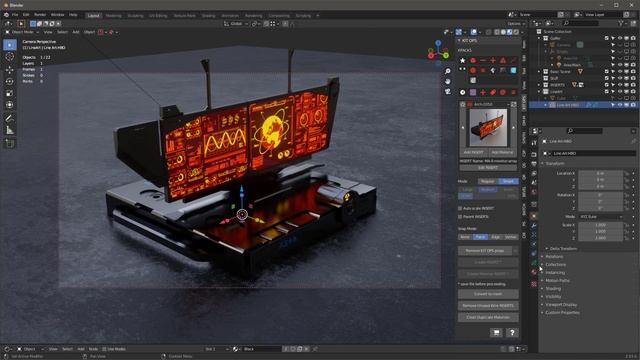Screen dimensions: 640x360
Task: Toggle Regular mode option
Action: point(488,181)
